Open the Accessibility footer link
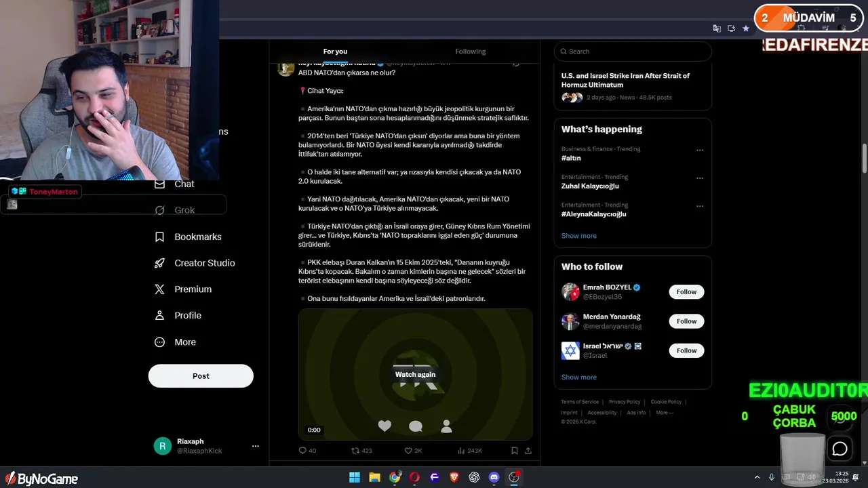868x488 pixels. [602, 413]
